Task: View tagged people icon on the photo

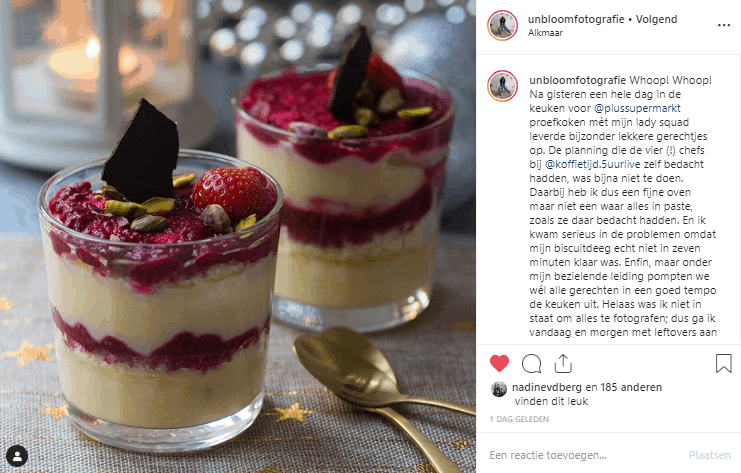Action: point(17,456)
